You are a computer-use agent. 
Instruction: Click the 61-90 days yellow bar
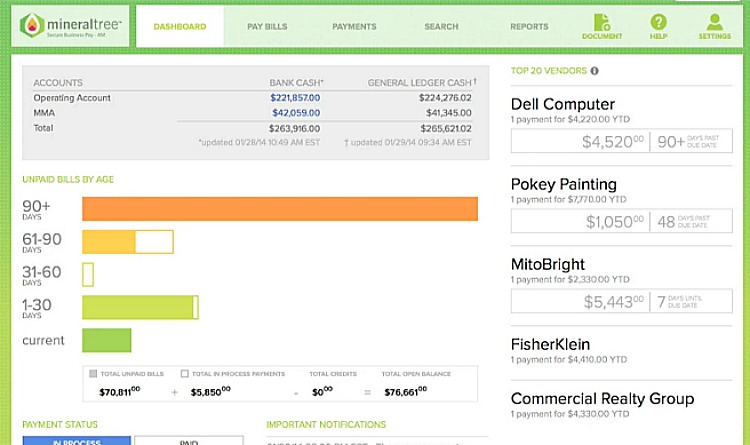tap(128, 242)
